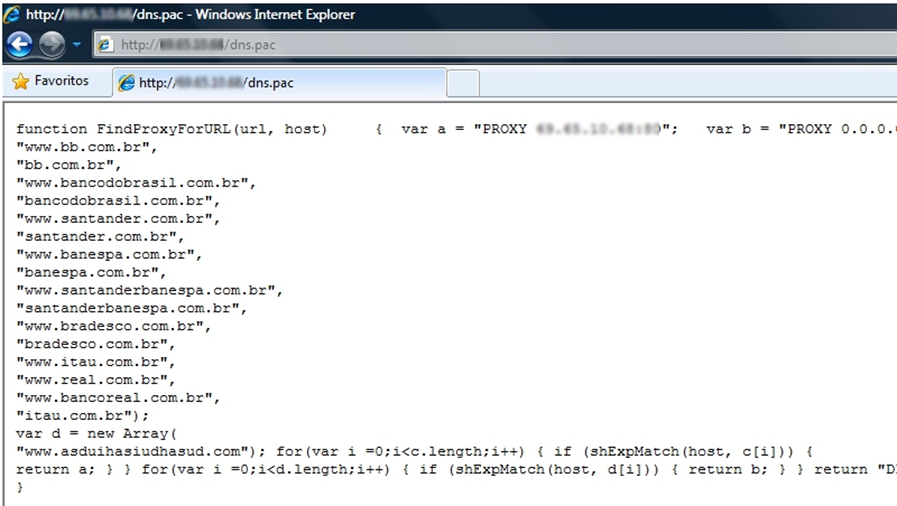Screen dimensions: 897x506
Task: Click the line "santanderbanespa.com.br",
Action: click(x=132, y=308)
